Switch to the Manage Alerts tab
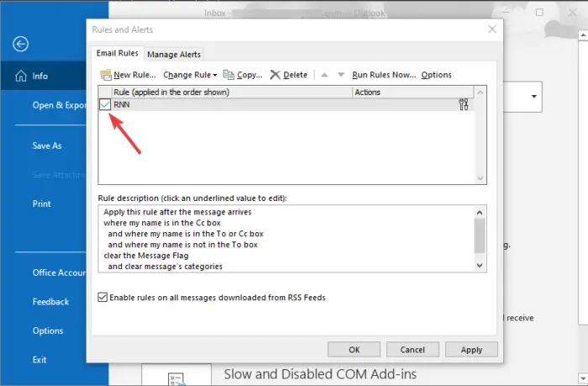The width and height of the screenshot is (588, 386). coord(174,55)
